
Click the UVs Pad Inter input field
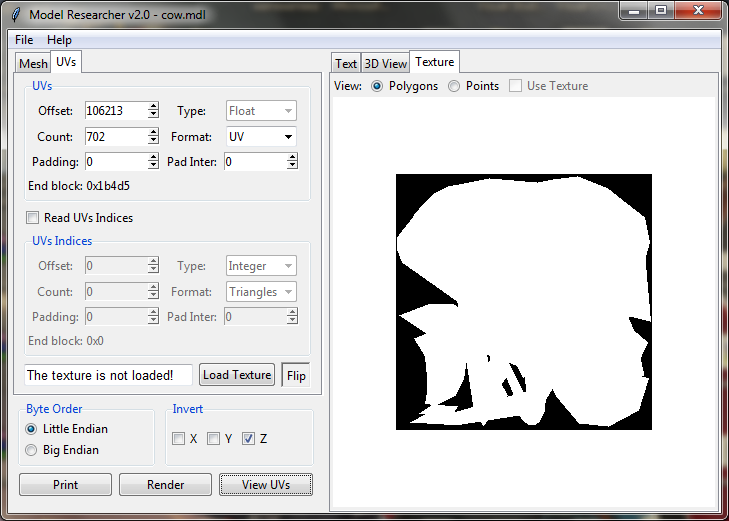pos(255,162)
